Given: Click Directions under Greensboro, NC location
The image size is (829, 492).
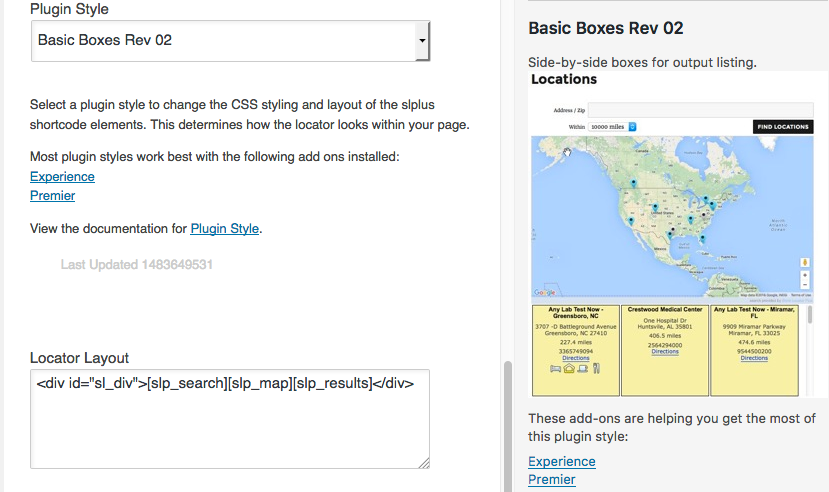Looking at the screenshot, I should [576, 358].
